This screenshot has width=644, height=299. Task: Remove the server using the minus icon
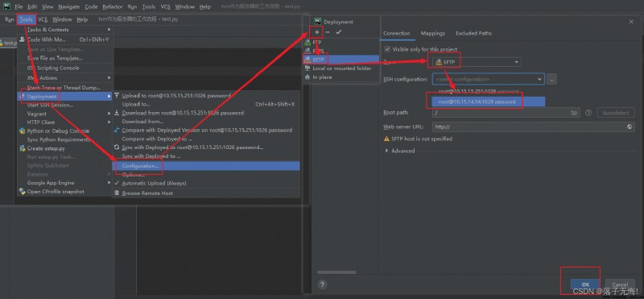point(328,32)
